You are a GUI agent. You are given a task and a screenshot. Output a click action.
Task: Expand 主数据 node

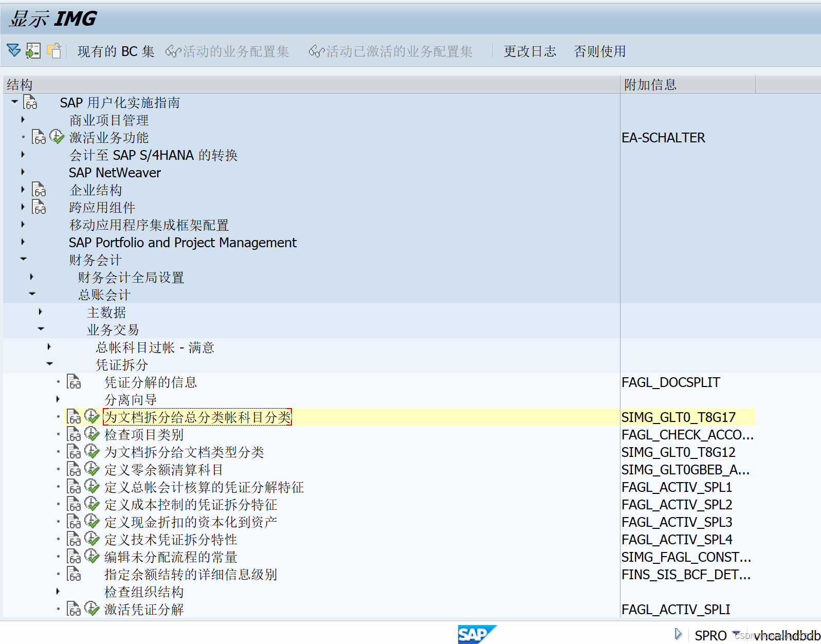[41, 312]
